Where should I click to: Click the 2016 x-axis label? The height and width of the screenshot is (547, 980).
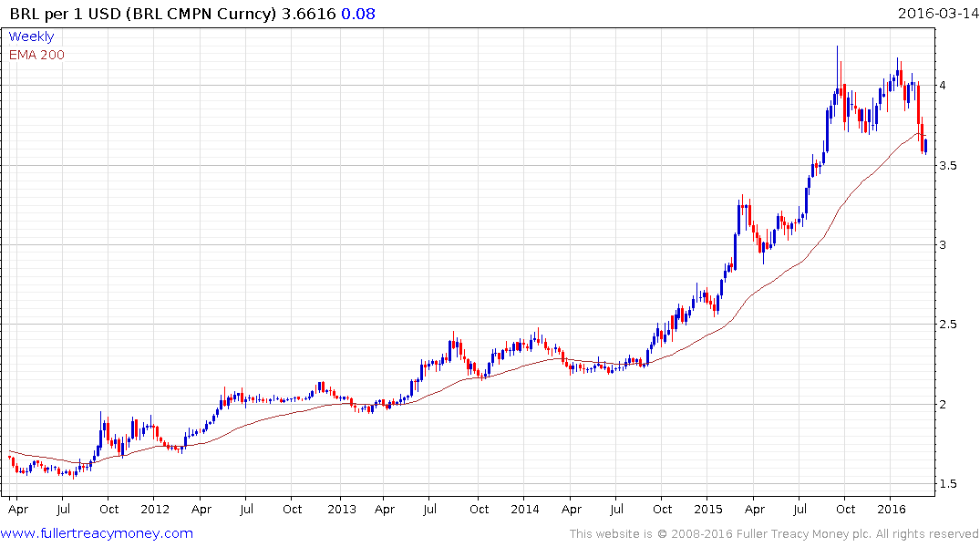pos(892,509)
